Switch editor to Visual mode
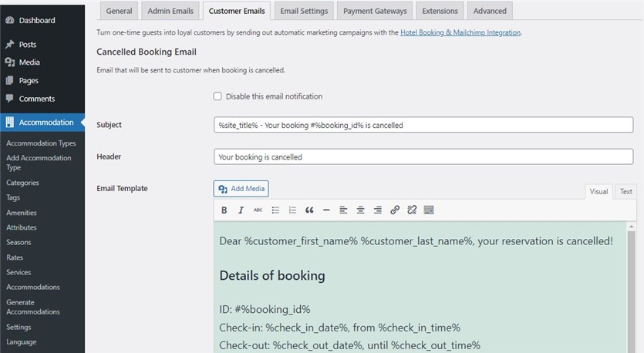Image resolution: width=644 pixels, height=353 pixels. 598,192
